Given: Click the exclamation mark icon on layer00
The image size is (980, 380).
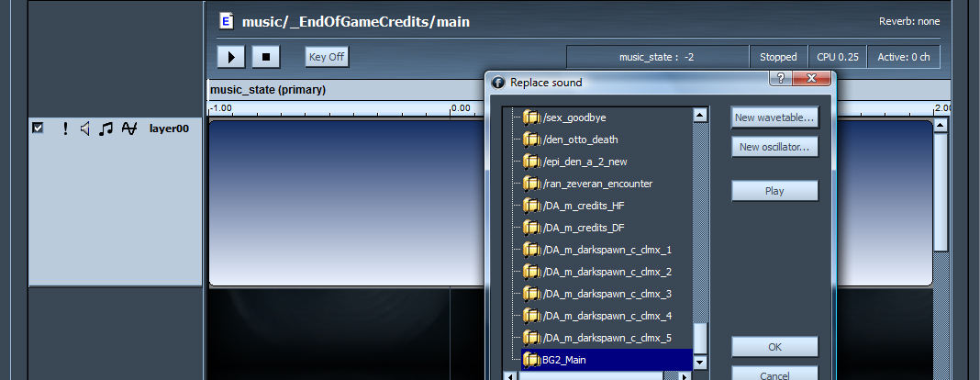Looking at the screenshot, I should (65, 129).
